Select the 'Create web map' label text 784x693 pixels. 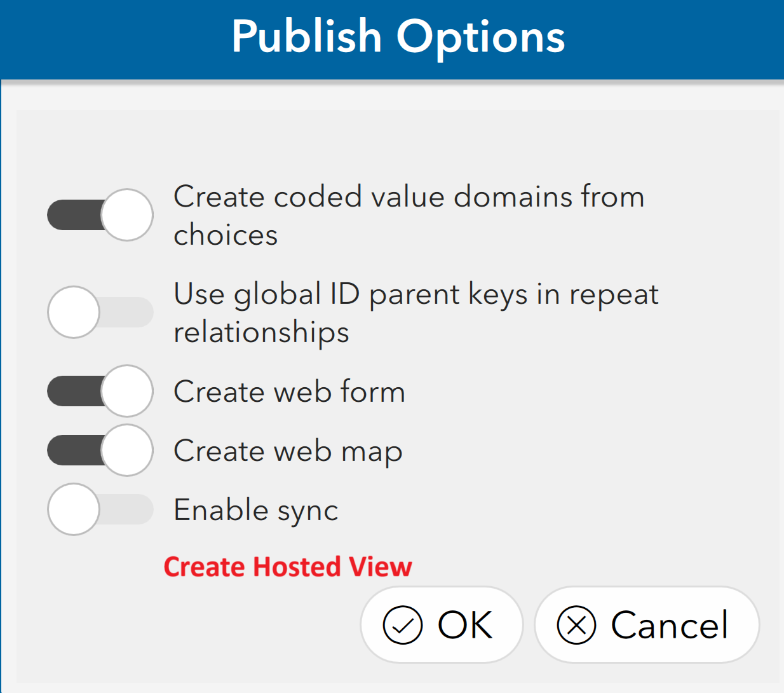pyautogui.click(x=288, y=451)
